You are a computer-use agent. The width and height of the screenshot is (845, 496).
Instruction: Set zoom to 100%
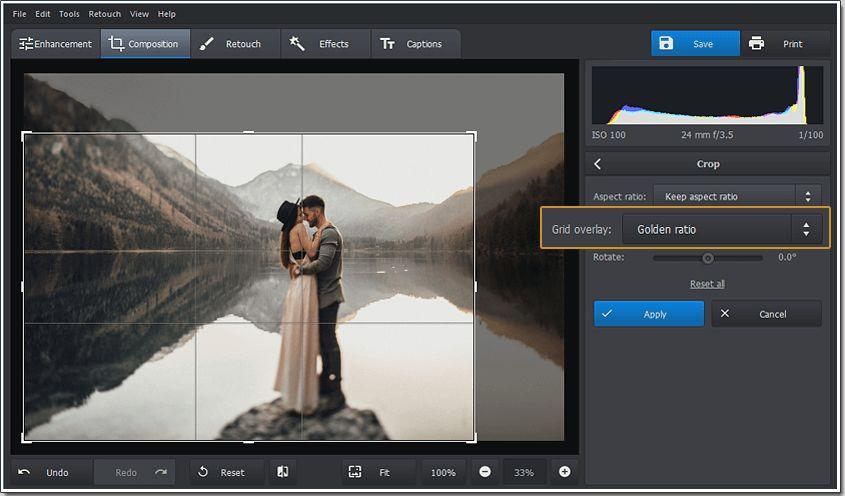[x=443, y=472]
